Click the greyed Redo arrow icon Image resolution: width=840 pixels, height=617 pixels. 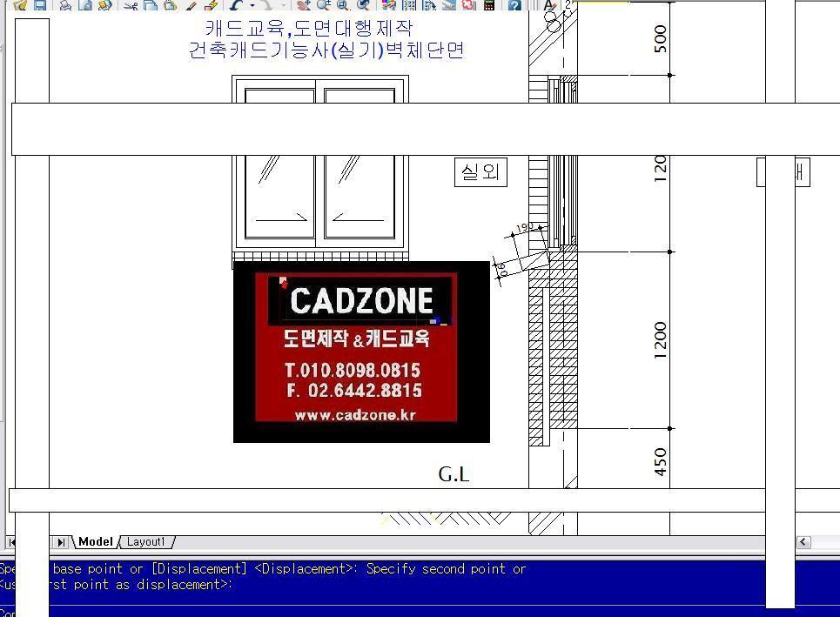click(x=266, y=5)
